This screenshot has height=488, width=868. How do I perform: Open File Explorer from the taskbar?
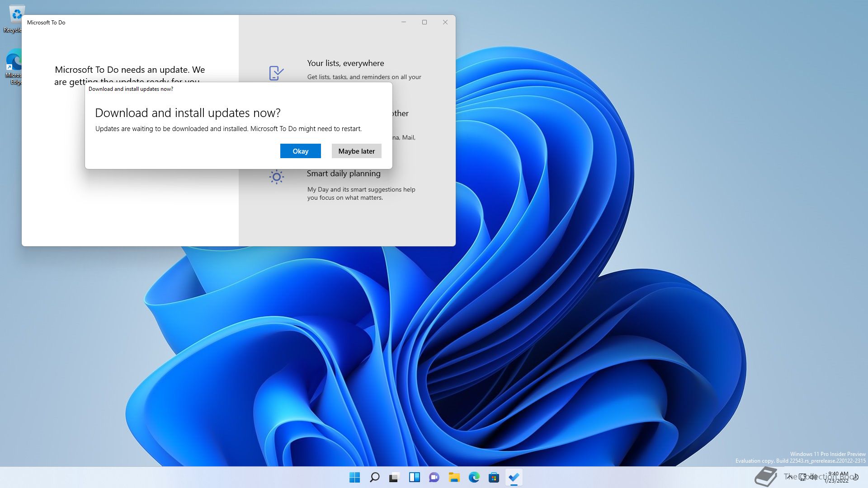[454, 477]
